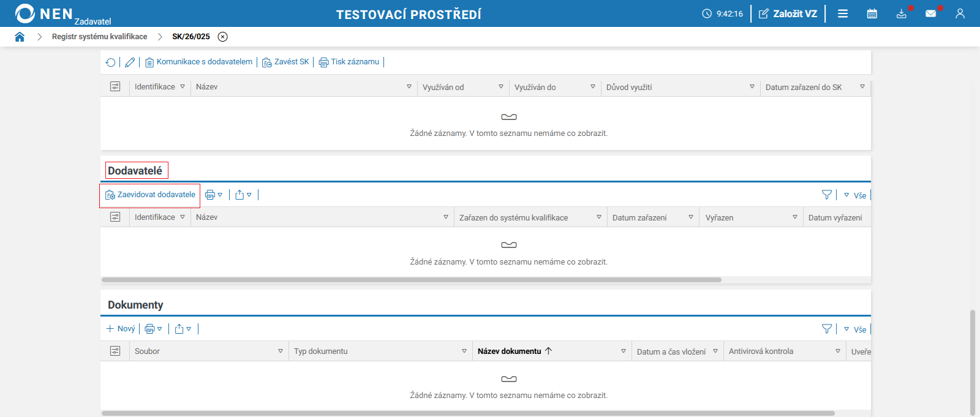Open Využíván do column filter
Image resolution: width=980 pixels, height=417 pixels.
pos(593,87)
